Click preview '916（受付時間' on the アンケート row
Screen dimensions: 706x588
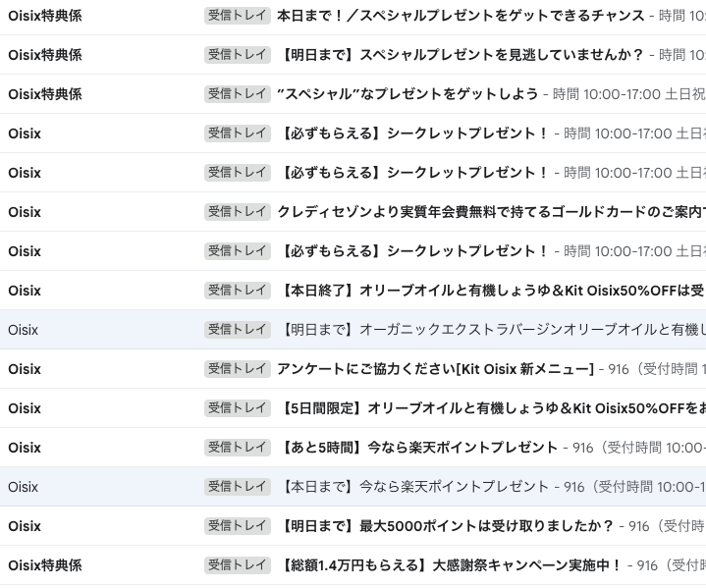point(653,369)
